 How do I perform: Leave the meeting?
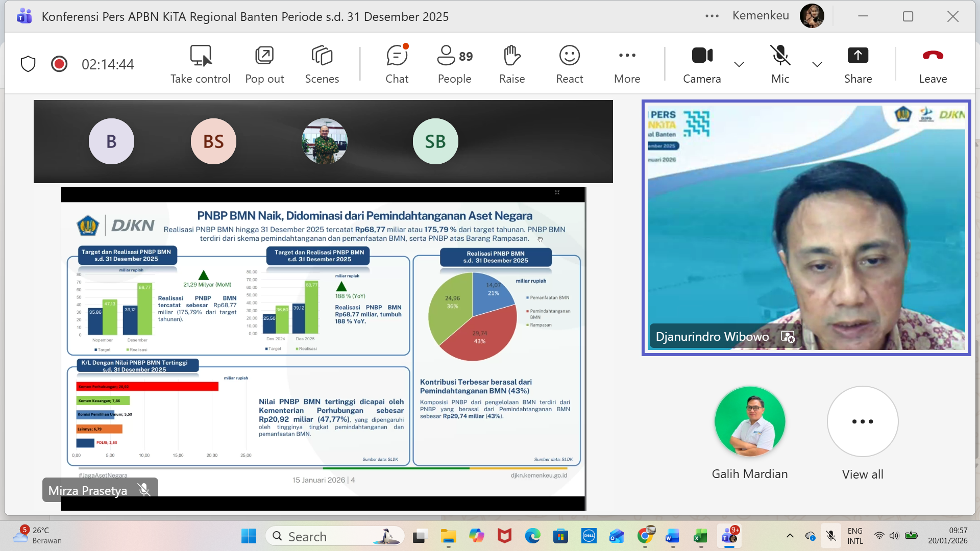[933, 64]
